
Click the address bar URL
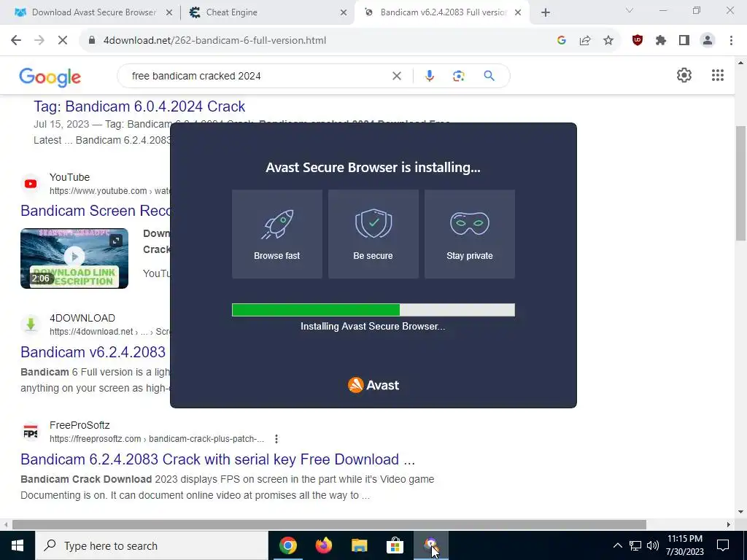pyautogui.click(x=214, y=41)
